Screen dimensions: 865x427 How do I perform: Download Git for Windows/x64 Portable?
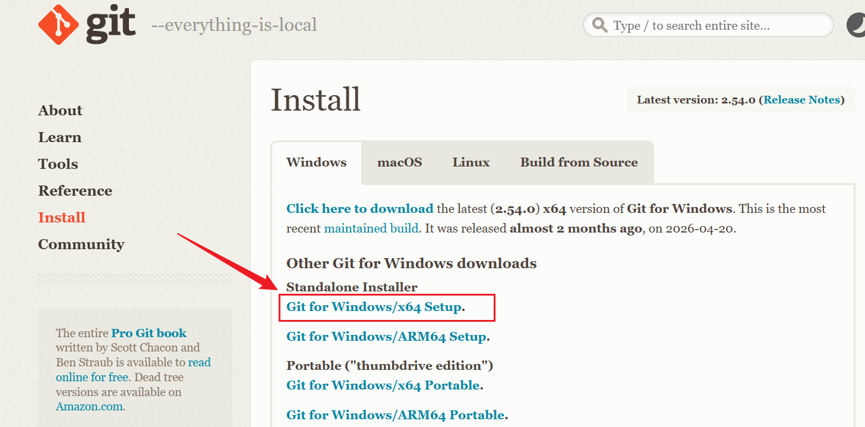tap(383, 385)
